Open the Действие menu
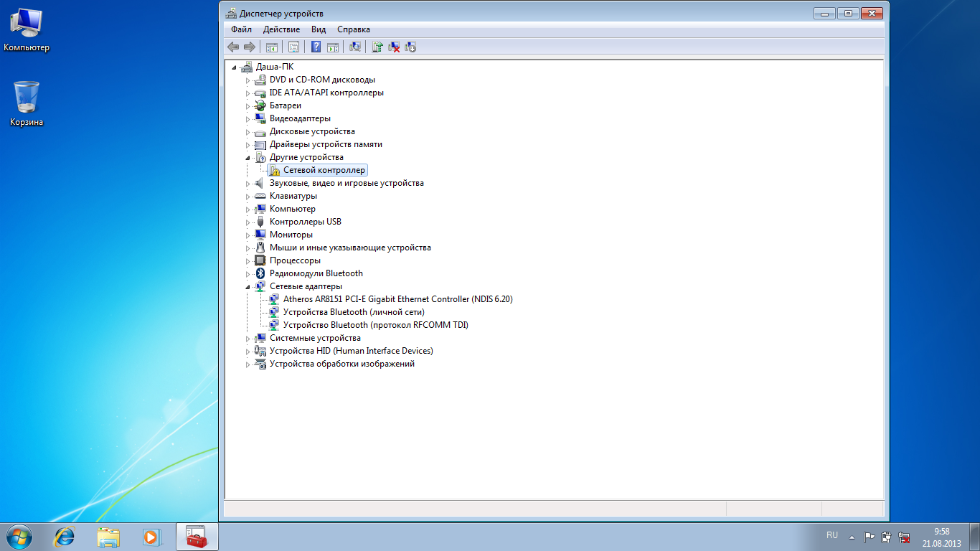 pyautogui.click(x=281, y=29)
